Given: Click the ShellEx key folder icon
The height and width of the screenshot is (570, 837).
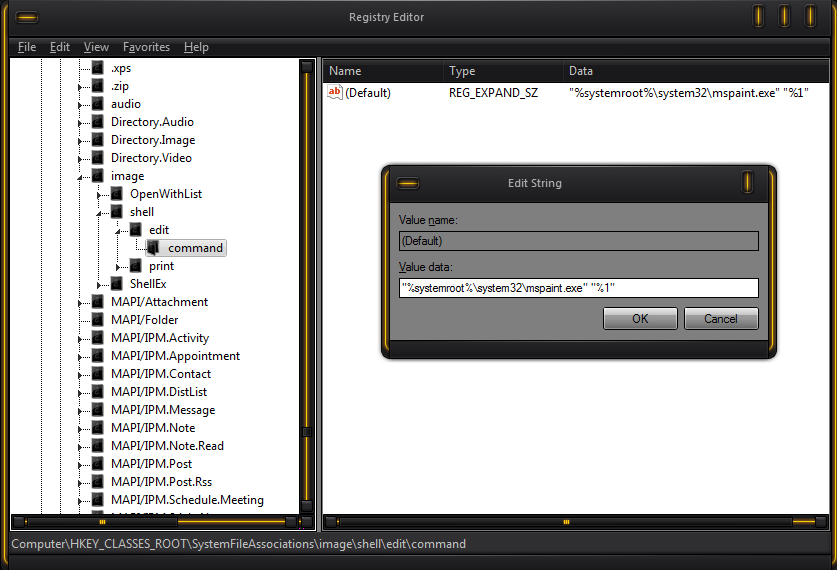Looking at the screenshot, I should point(117,284).
